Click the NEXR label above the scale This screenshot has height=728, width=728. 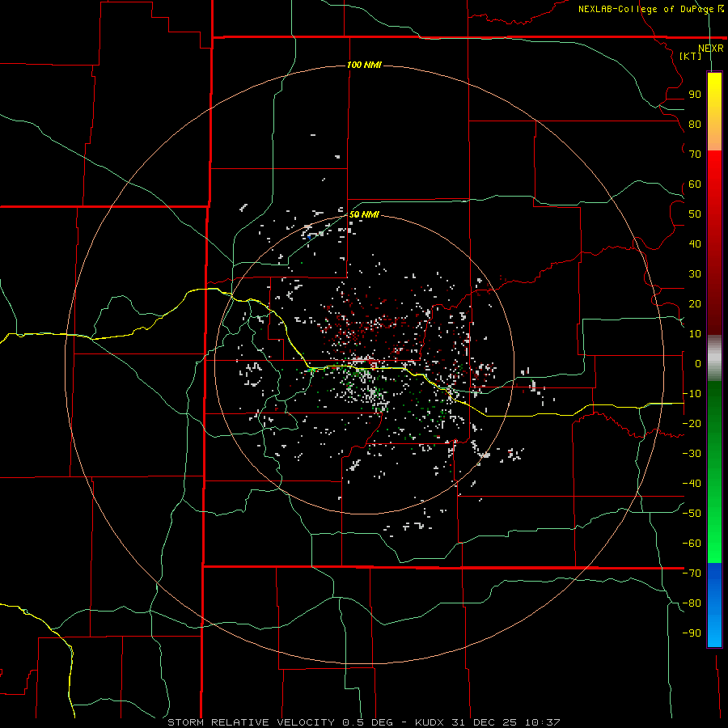tap(711, 49)
